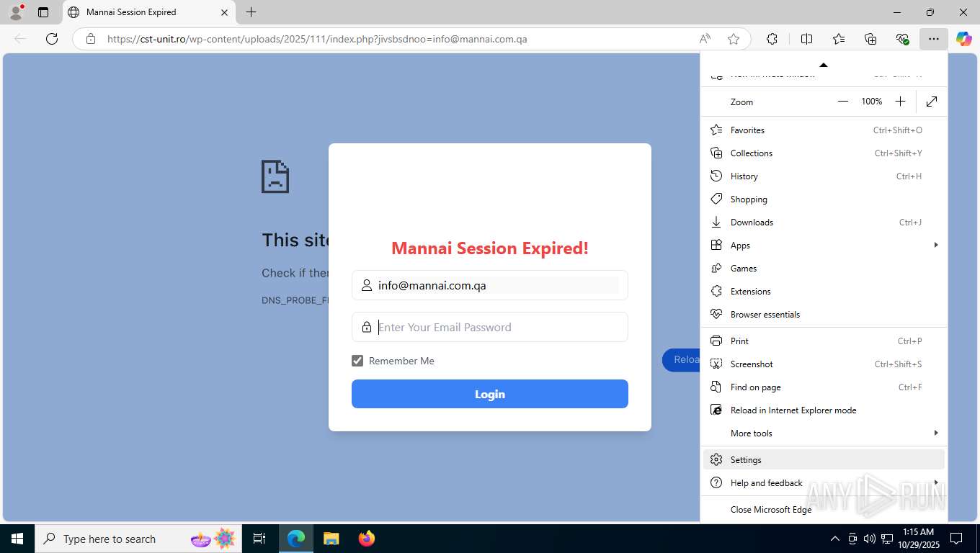Click the taskbar search box
The width and height of the screenshot is (980, 553).
pyautogui.click(x=138, y=539)
